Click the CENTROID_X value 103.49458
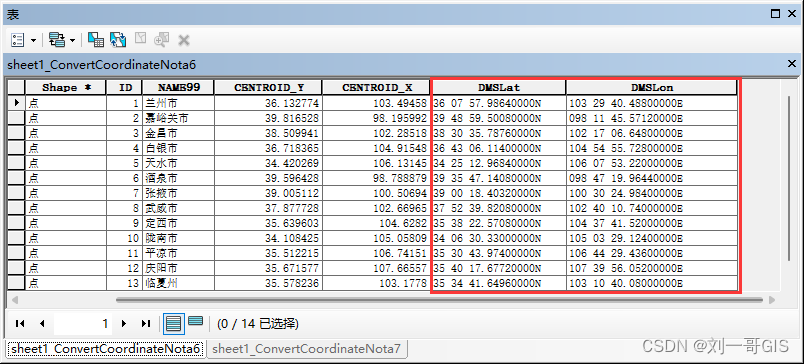 click(376, 103)
